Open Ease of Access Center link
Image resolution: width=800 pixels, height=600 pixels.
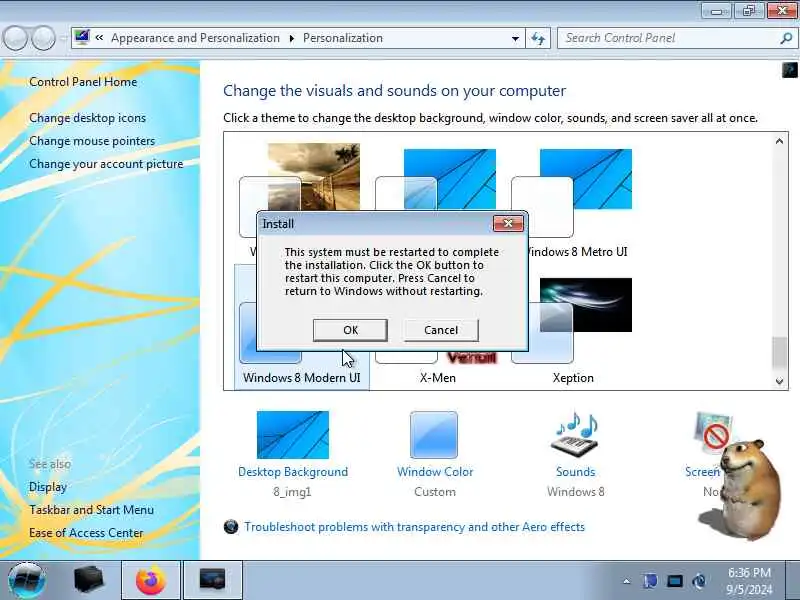[86, 533]
